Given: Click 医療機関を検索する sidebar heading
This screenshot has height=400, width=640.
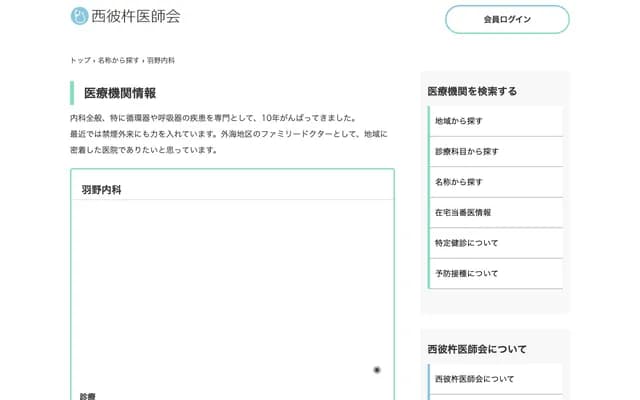Looking at the screenshot, I should point(472,91).
